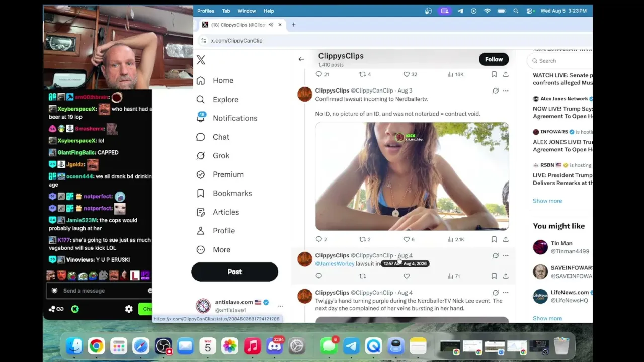The height and width of the screenshot is (362, 644).
Task: Open more options on the Aug 3 post
Action: tap(506, 90)
